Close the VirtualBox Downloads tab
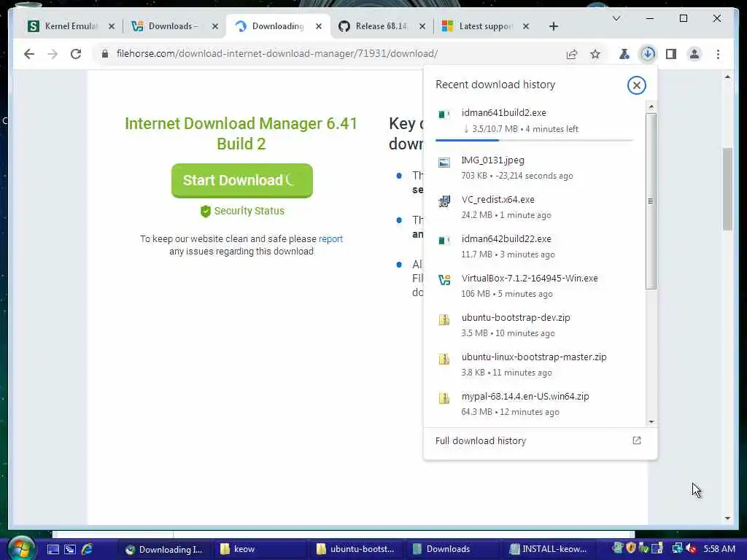 (x=215, y=26)
